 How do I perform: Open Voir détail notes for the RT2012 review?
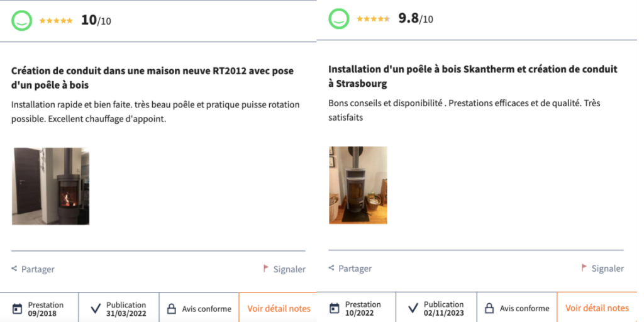coord(279,308)
